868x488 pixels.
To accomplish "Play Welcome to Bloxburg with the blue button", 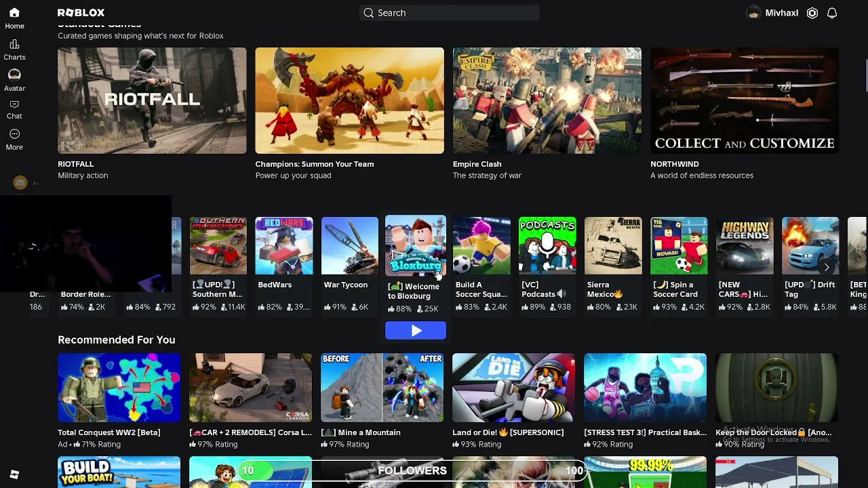I will 416,331.
